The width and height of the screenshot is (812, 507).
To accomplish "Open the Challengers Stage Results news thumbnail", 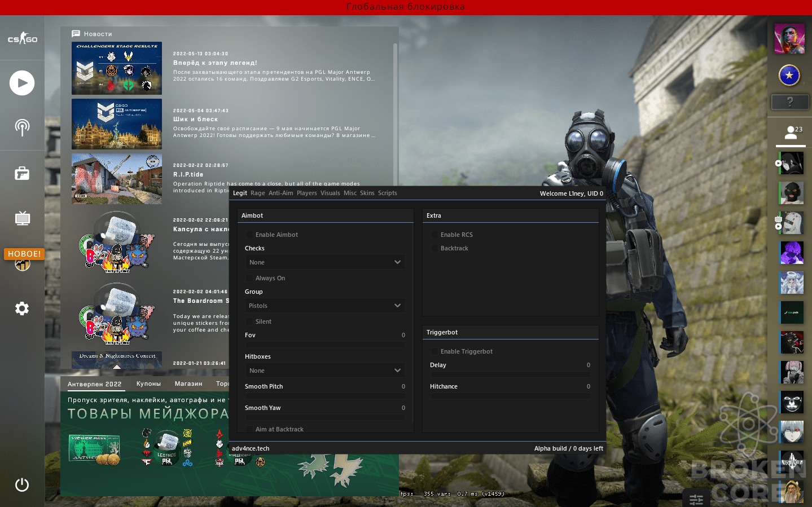I will click(x=117, y=68).
